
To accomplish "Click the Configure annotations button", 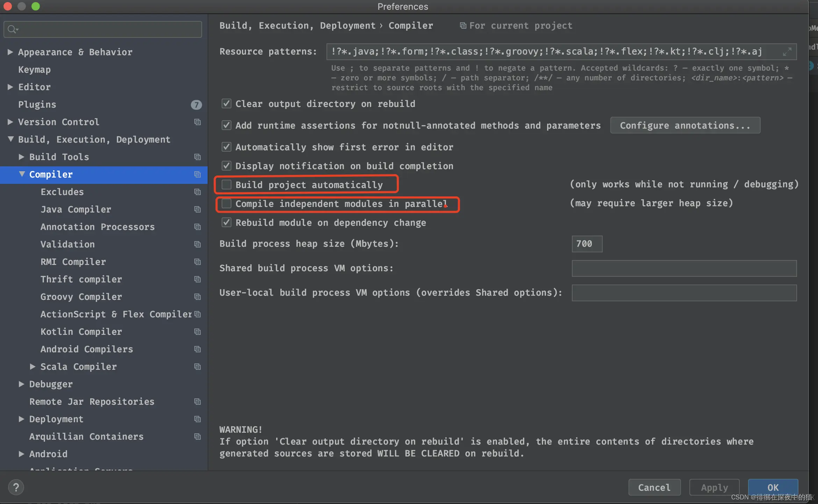I will [685, 125].
